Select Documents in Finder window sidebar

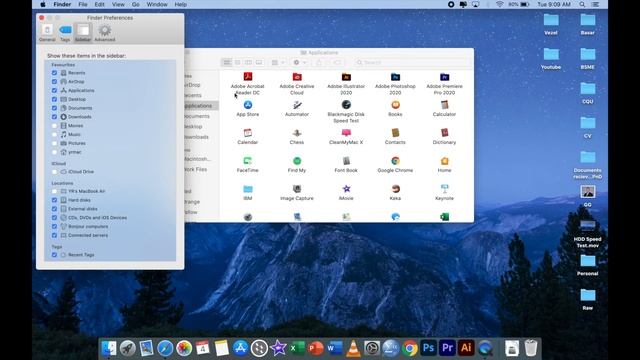196,116
